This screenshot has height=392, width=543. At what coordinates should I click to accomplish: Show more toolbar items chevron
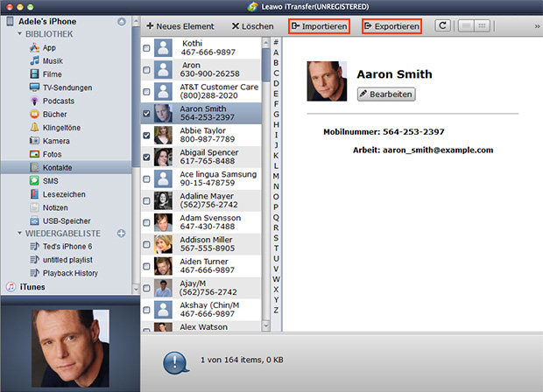(537, 26)
